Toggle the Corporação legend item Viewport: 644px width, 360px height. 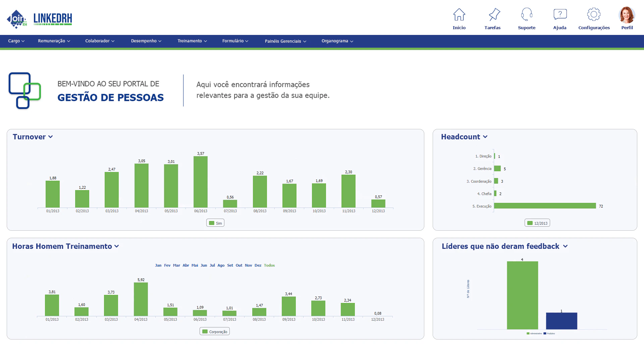tap(215, 331)
